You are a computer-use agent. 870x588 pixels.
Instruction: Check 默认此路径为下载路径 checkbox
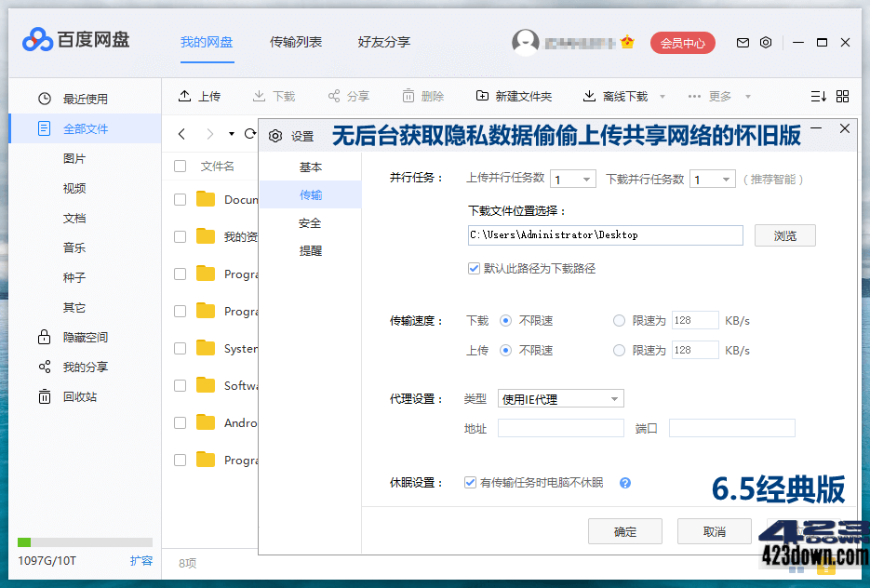click(474, 268)
